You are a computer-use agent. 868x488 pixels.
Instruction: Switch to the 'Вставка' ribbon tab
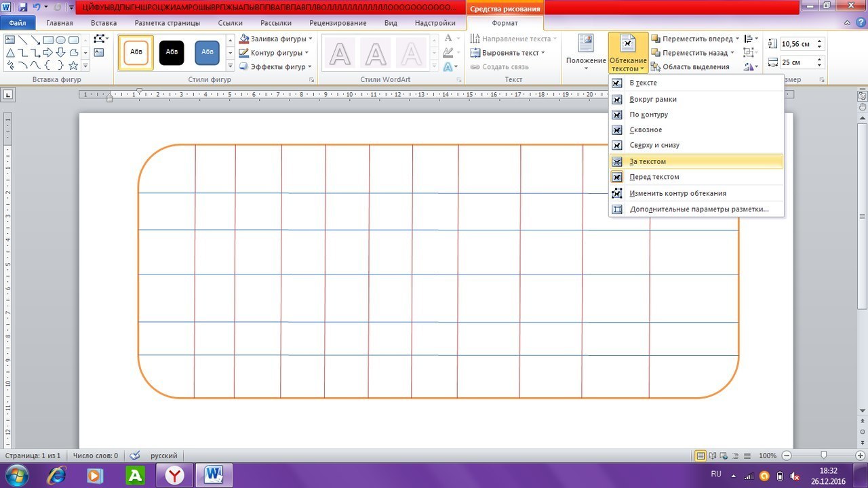[104, 23]
